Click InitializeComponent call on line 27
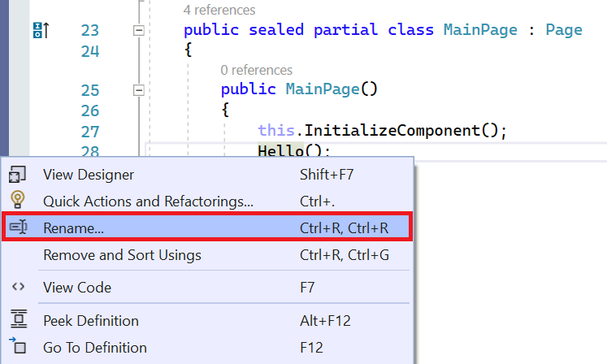607x364 pixels. (392, 131)
